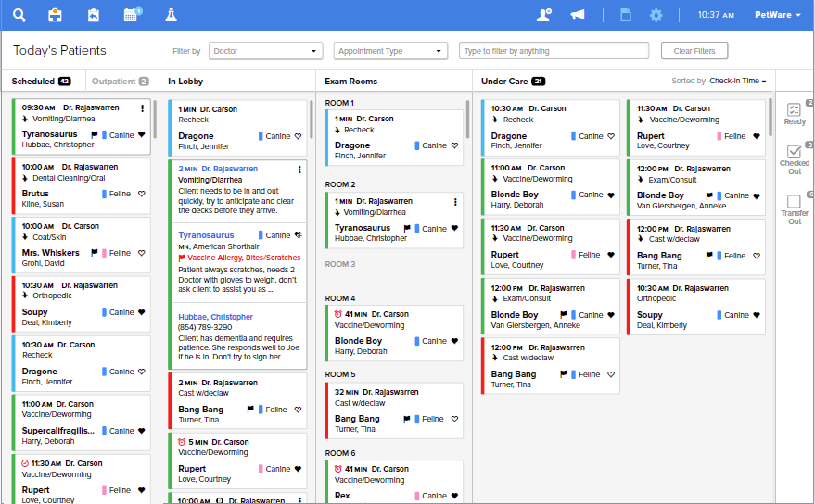Viewport: 815px width, 504px height.
Task: Click the alarm clock icon on Room 6 card
Action: pyautogui.click(x=337, y=469)
